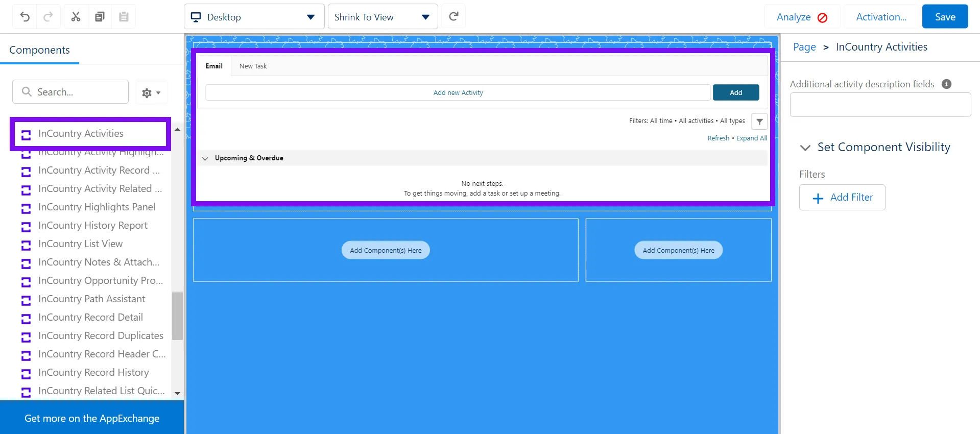Click the Undo arrow icon
Viewport: 980px width, 434px height.
coord(25,17)
